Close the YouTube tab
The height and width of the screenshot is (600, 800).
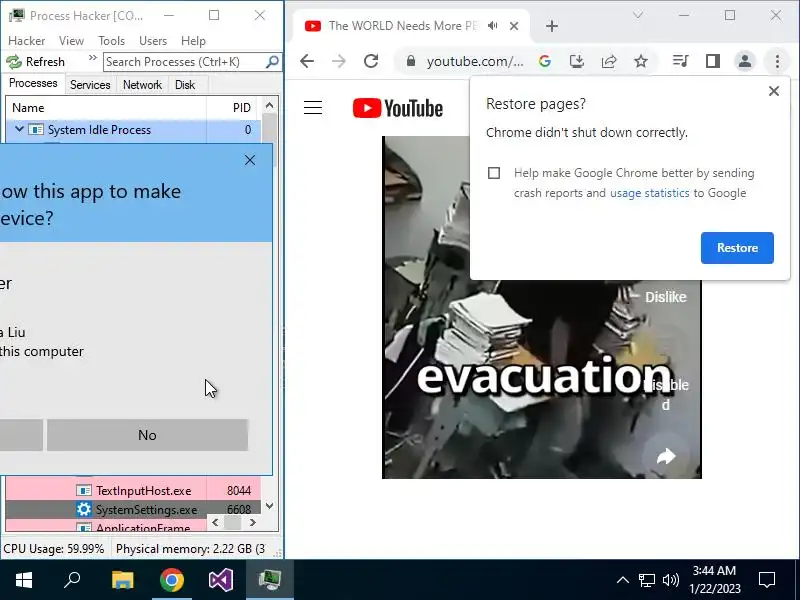514,26
